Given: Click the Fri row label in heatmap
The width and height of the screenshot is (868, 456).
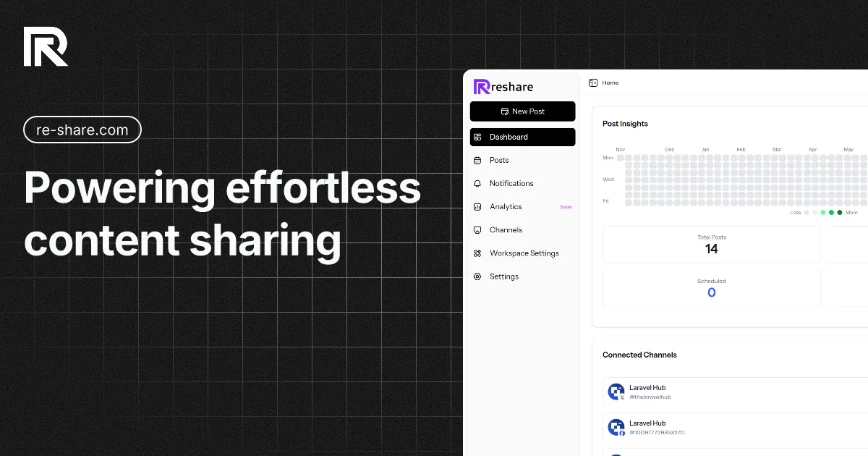Looking at the screenshot, I should pyautogui.click(x=605, y=201).
